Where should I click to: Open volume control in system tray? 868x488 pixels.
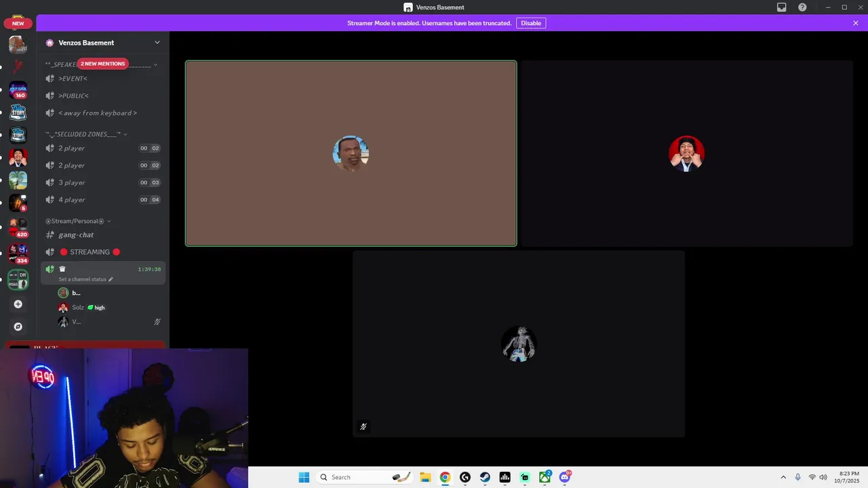[823, 477]
